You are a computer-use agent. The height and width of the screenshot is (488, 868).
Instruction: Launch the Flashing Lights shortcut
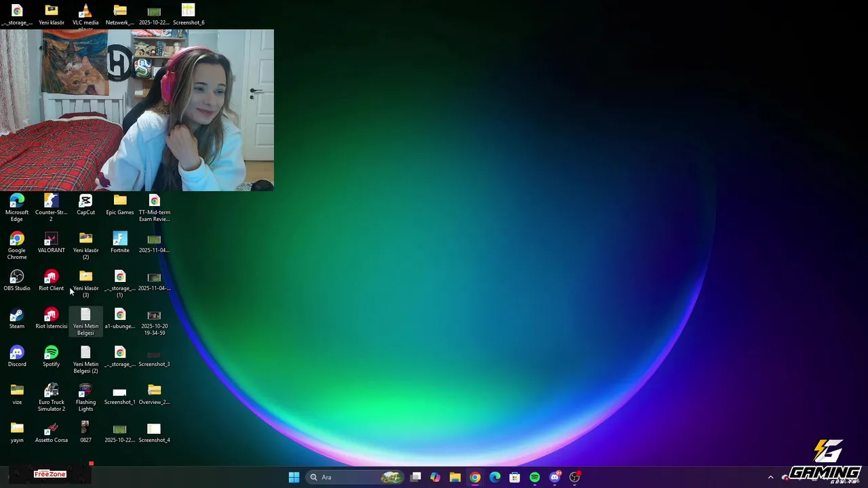[x=85, y=397]
